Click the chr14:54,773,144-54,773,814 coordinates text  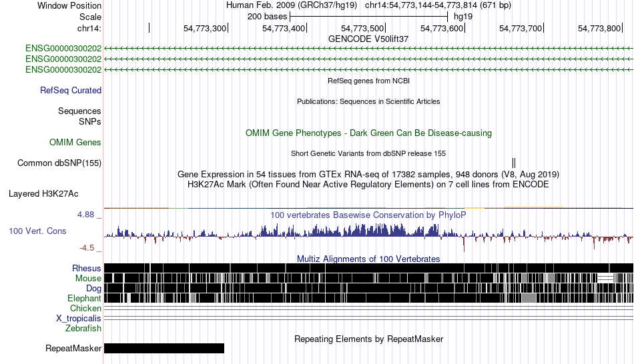pyautogui.click(x=438, y=5)
